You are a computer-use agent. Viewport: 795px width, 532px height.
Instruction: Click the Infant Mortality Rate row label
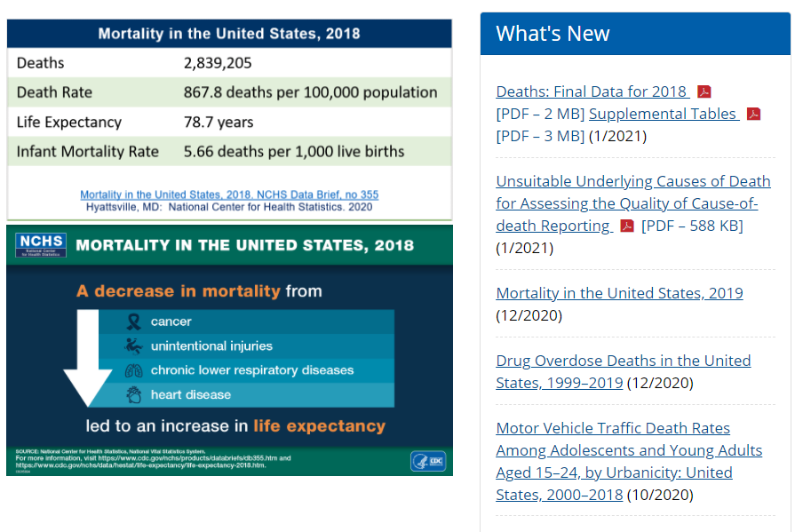88,151
